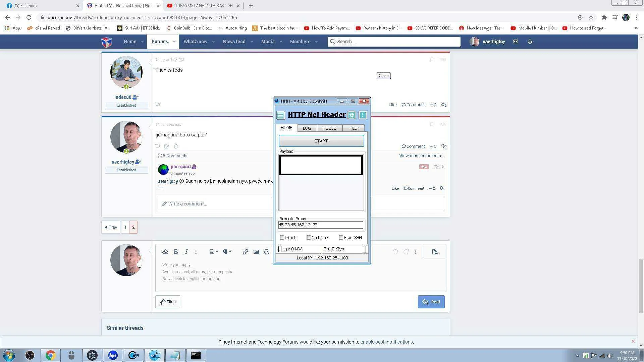Open HNH more-options vertical dots icon
The image size is (644, 362).
363,115
